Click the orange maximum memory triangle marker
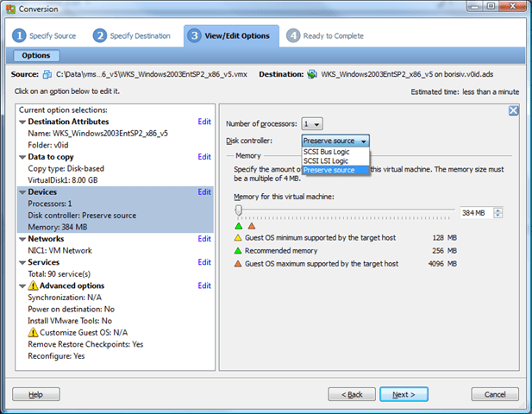This screenshot has height=414, width=532. coord(239,264)
